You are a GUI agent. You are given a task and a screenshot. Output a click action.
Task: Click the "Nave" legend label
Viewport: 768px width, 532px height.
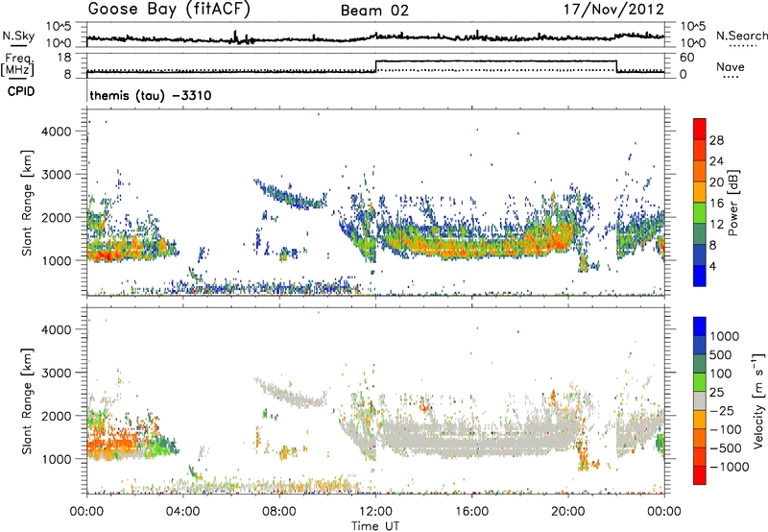[730, 66]
